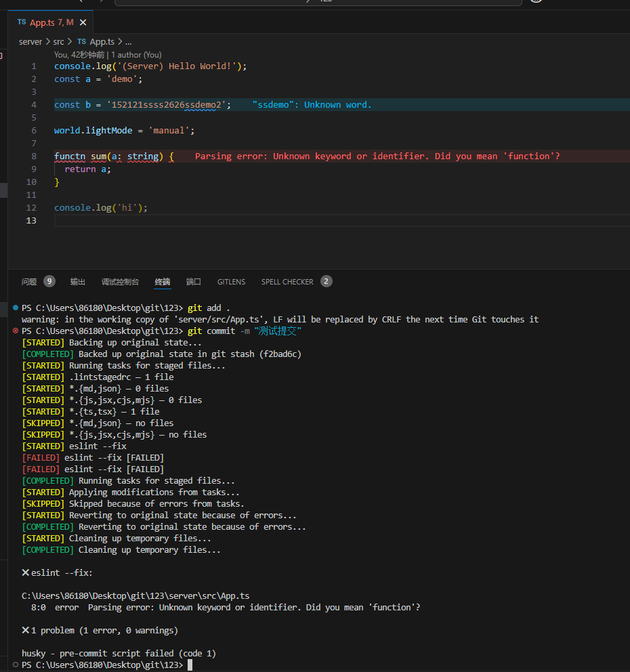The height and width of the screenshot is (672, 630).
Task: Open the breadcrumb ellipsis symbol list
Action: 128,41
